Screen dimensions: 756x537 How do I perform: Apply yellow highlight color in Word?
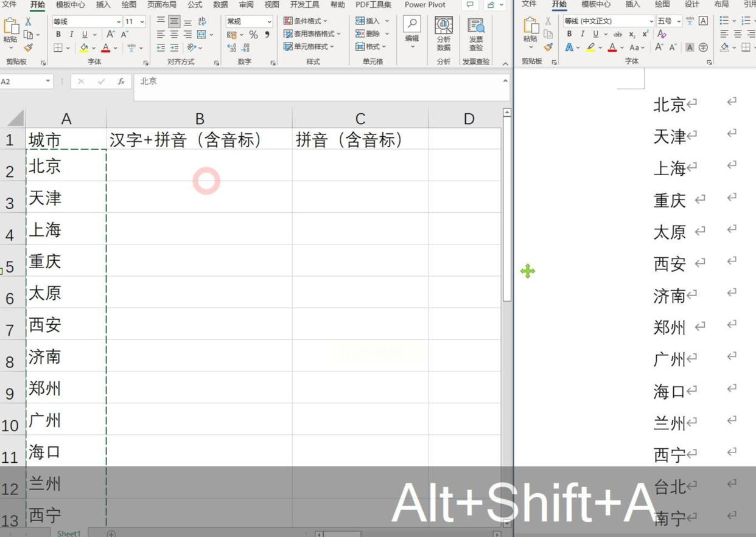(x=590, y=47)
